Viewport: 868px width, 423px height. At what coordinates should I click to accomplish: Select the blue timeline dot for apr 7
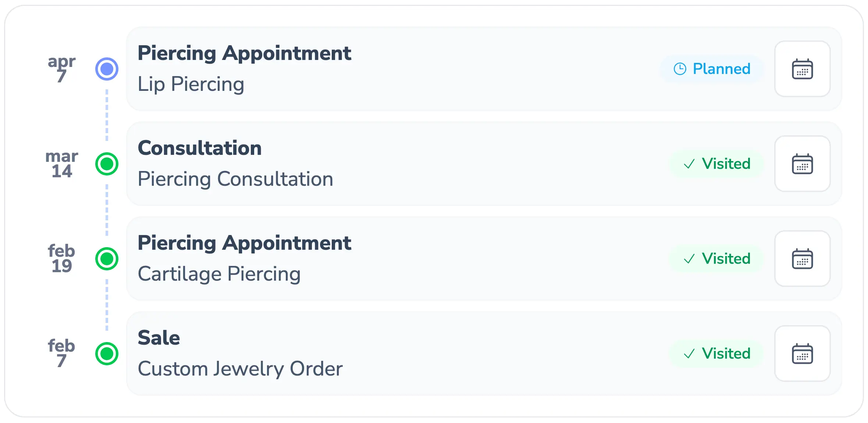click(x=106, y=68)
